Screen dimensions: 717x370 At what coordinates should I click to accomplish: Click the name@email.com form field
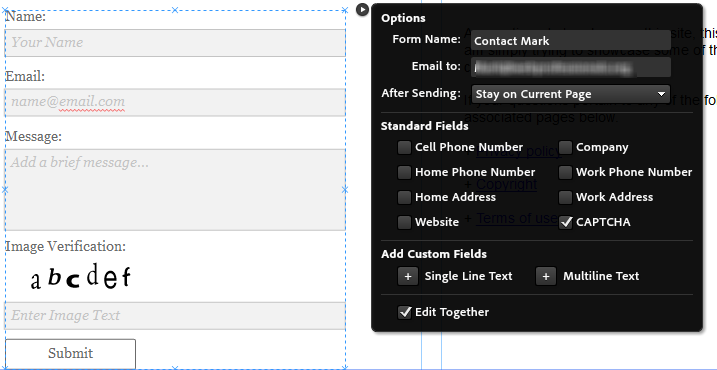[175, 102]
